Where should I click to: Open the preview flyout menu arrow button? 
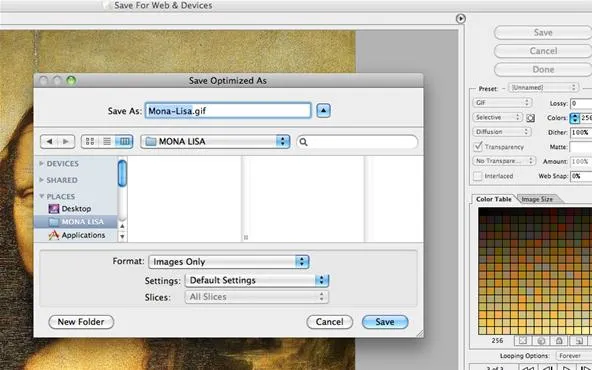[x=461, y=18]
